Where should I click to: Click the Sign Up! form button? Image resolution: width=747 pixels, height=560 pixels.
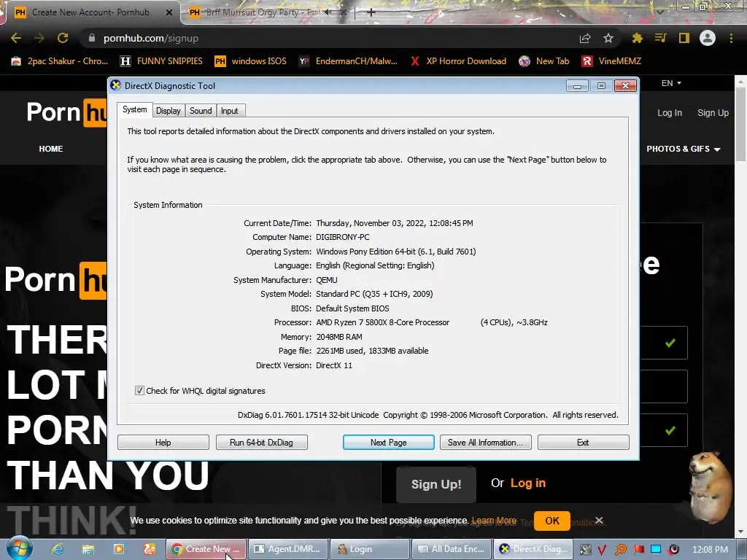click(436, 484)
